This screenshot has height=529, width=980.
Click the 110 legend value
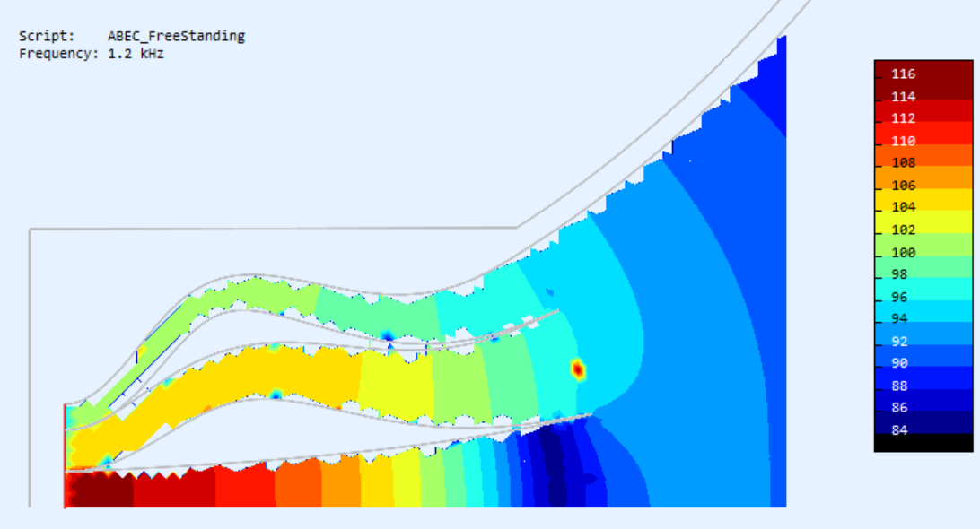tap(903, 141)
